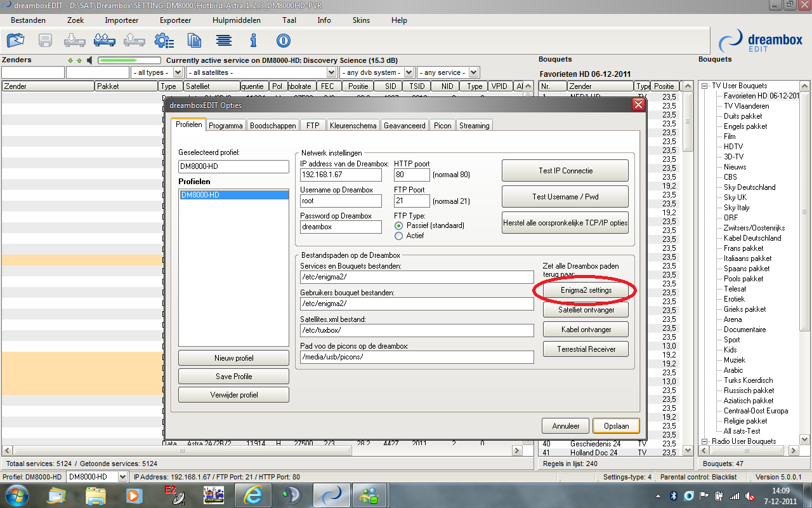Click Verwijder profiel button
812x508 pixels.
pyautogui.click(x=233, y=395)
